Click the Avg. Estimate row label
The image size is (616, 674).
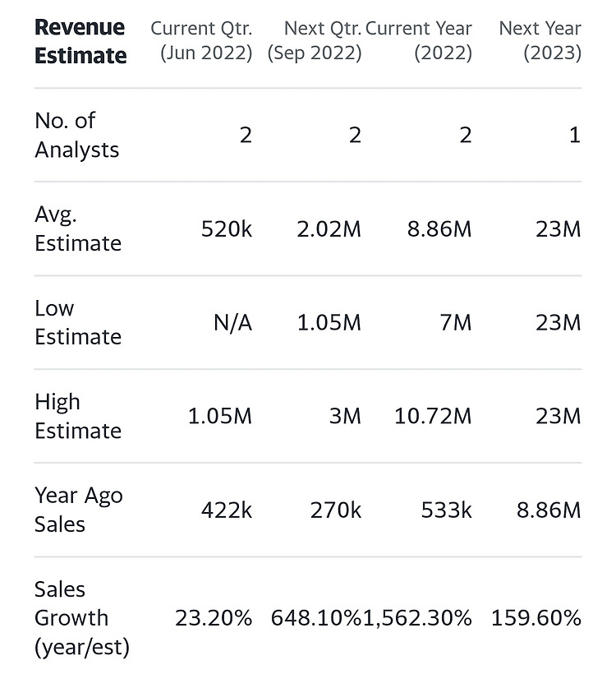[78, 229]
